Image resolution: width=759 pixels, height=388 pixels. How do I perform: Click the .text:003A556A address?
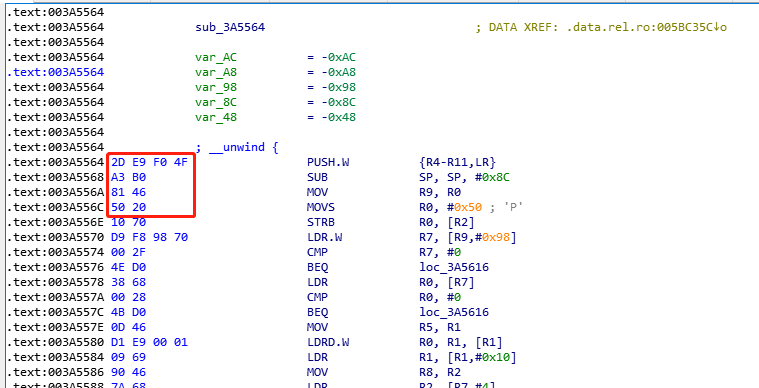coord(55,193)
